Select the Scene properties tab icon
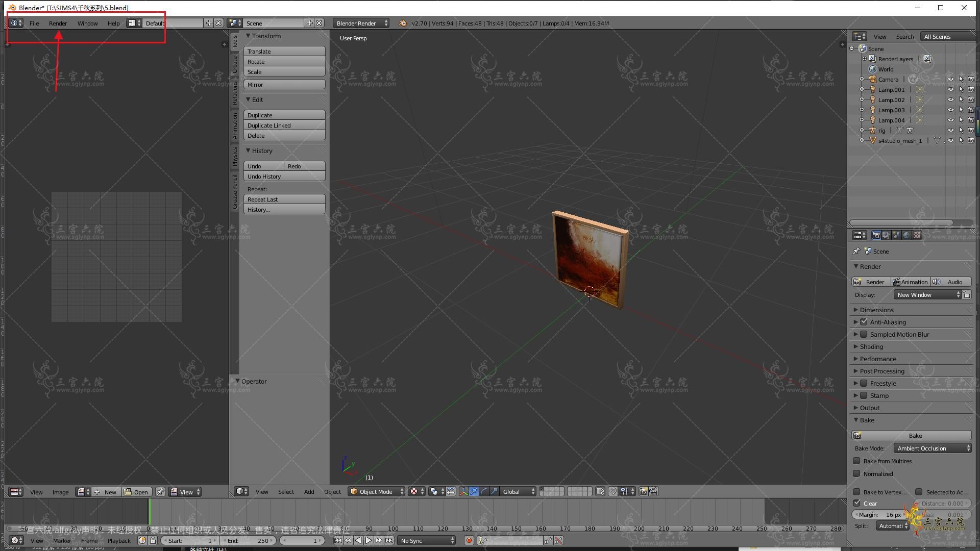The width and height of the screenshot is (980, 551). (896, 235)
